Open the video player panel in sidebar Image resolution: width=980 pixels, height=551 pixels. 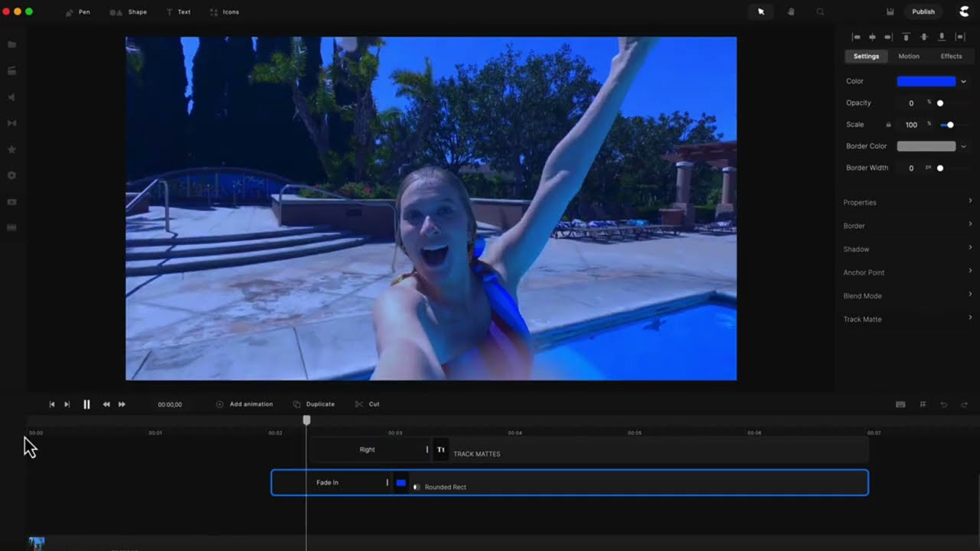11,201
